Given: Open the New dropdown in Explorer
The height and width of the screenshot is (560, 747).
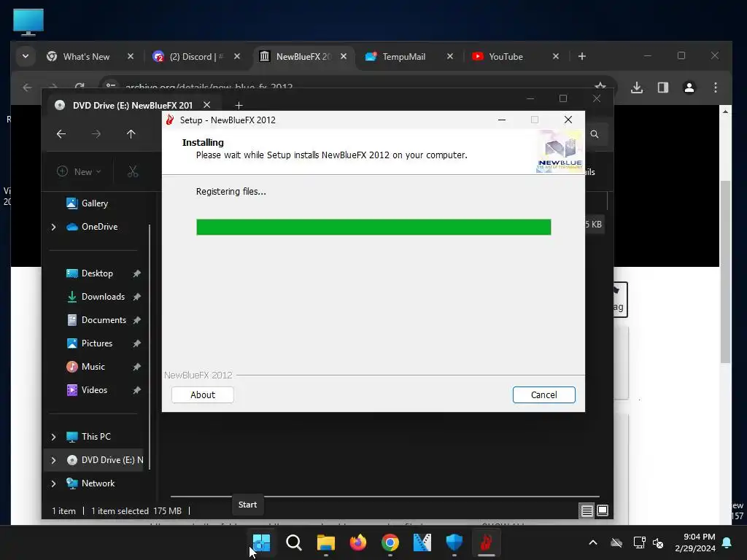Looking at the screenshot, I should (x=79, y=172).
